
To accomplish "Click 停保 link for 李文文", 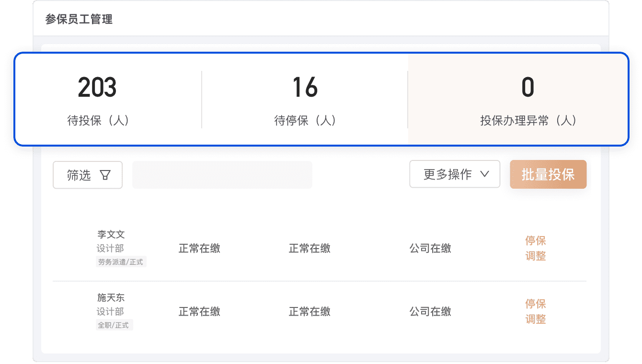I will pos(535,240).
